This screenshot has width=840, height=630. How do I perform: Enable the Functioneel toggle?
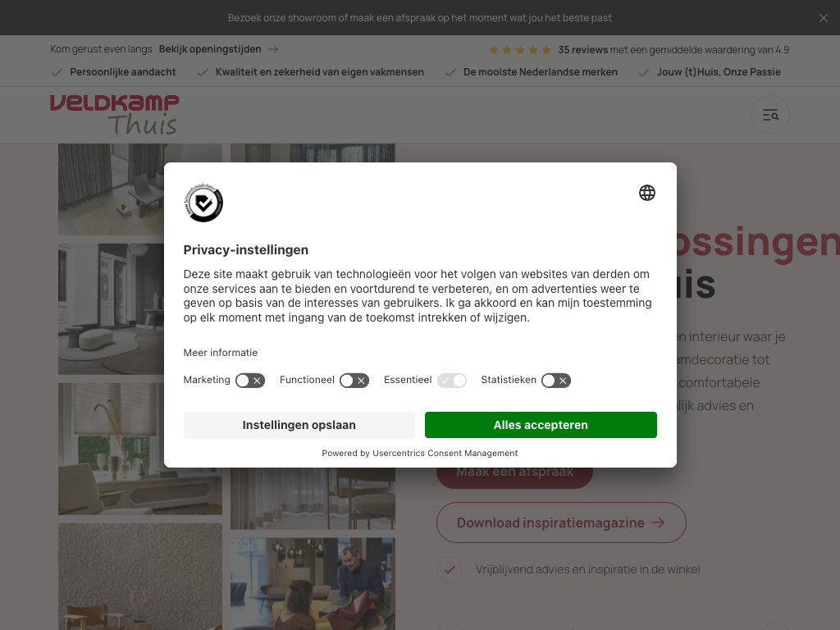pyautogui.click(x=354, y=381)
